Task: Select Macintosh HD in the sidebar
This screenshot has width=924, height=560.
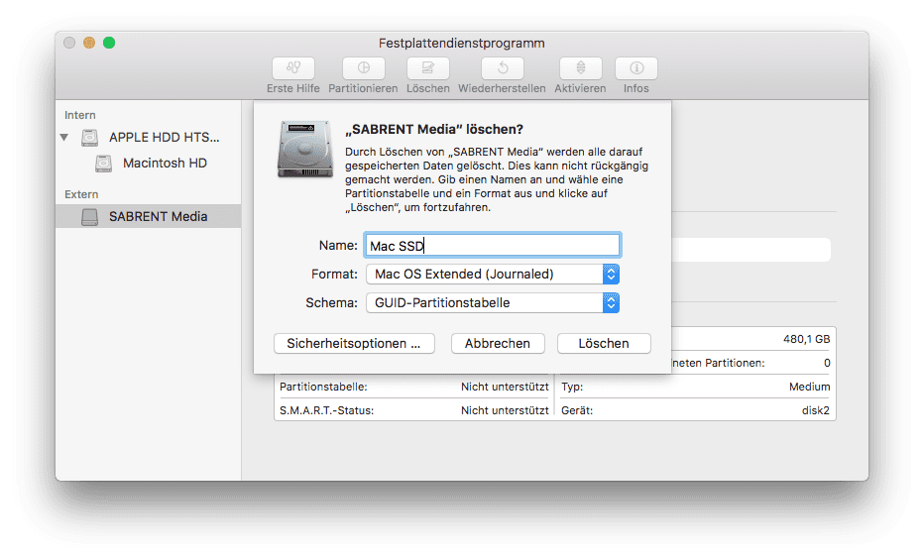Action: [x=165, y=163]
